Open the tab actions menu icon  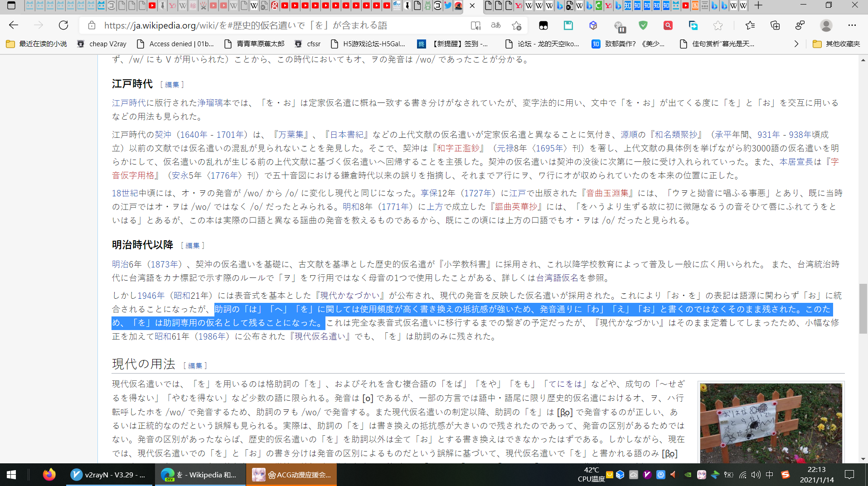[x=11, y=6]
